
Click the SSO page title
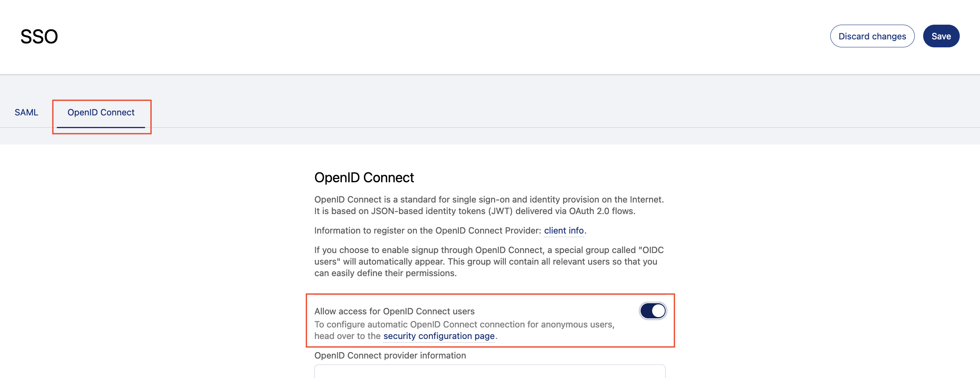[39, 37]
